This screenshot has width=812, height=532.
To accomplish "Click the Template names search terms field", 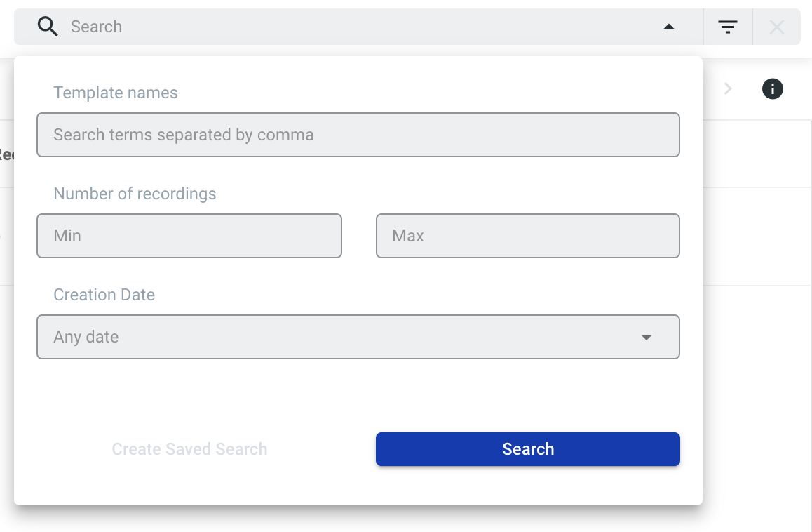I will (358, 135).
